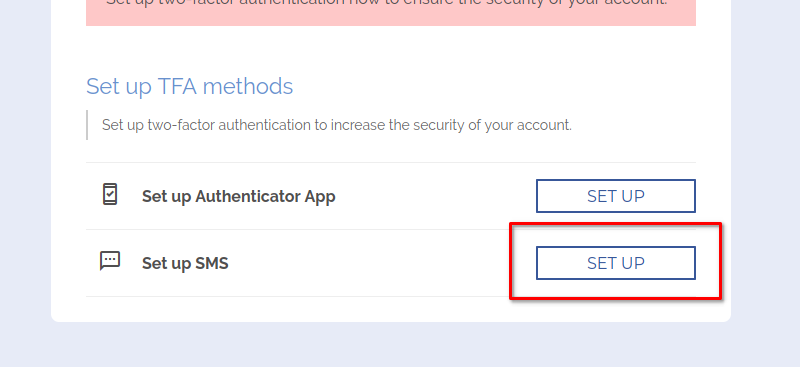Click the Authenticator App phone icon
The height and width of the screenshot is (367, 800).
(110, 194)
